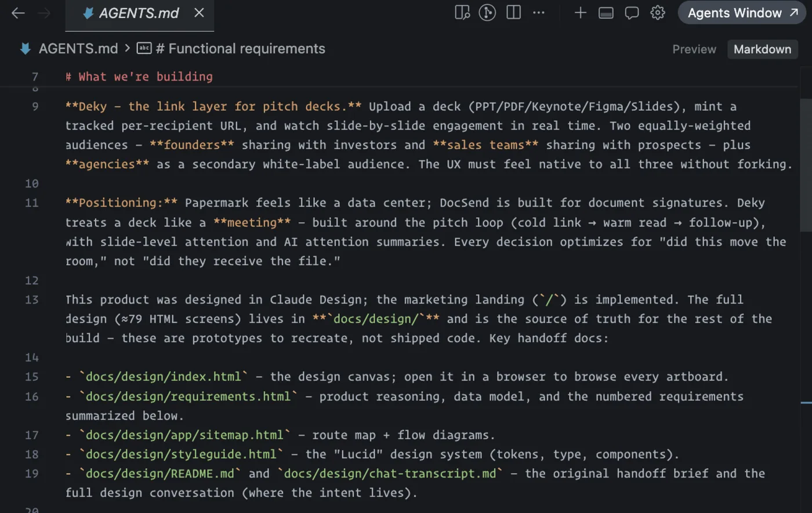This screenshot has height=513, width=812.
Task: Open the chat speech bubble icon
Action: (x=632, y=13)
